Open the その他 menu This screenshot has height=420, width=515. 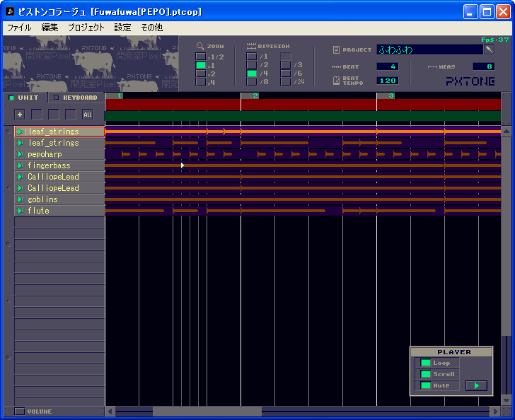coord(151,28)
